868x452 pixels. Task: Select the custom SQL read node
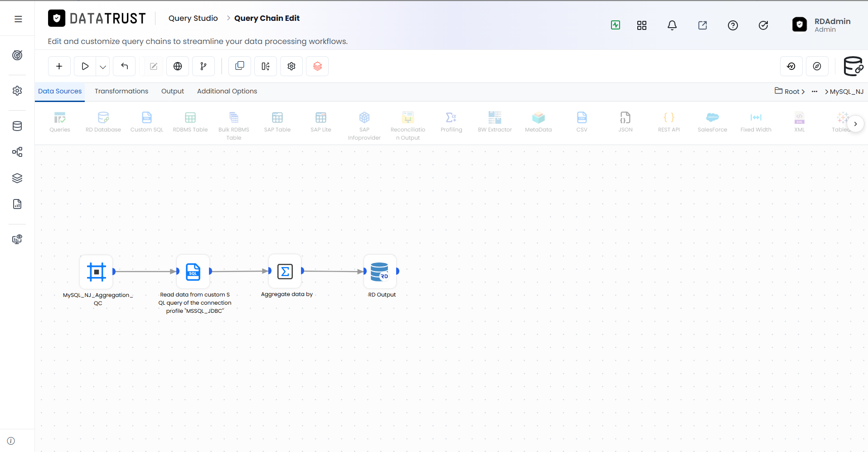(x=193, y=272)
